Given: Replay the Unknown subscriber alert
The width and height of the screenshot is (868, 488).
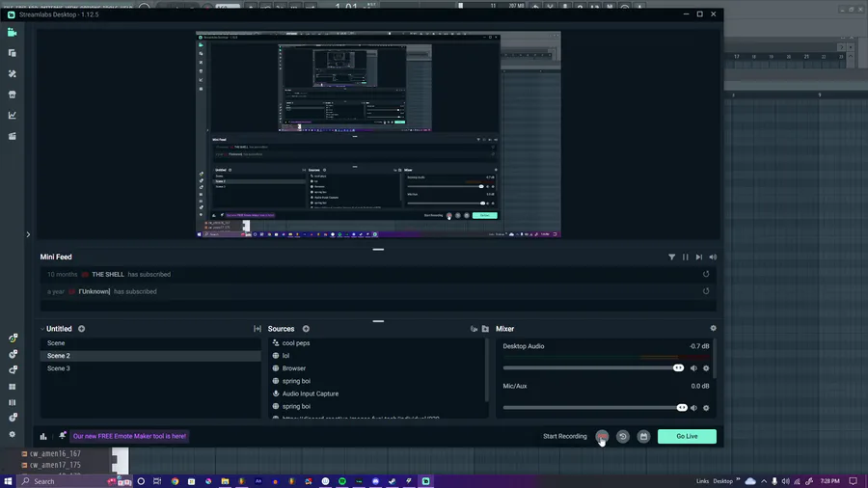Looking at the screenshot, I should [x=706, y=291].
